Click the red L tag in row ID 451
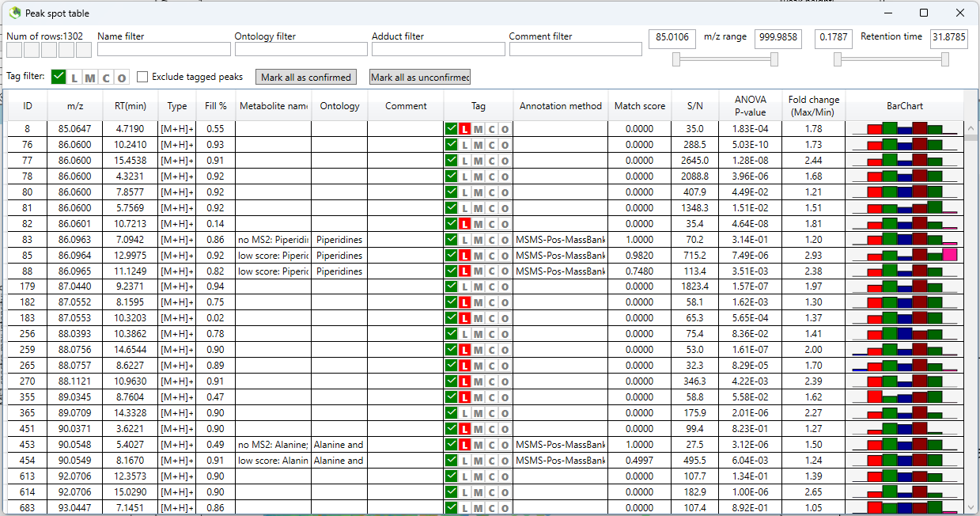 (465, 429)
